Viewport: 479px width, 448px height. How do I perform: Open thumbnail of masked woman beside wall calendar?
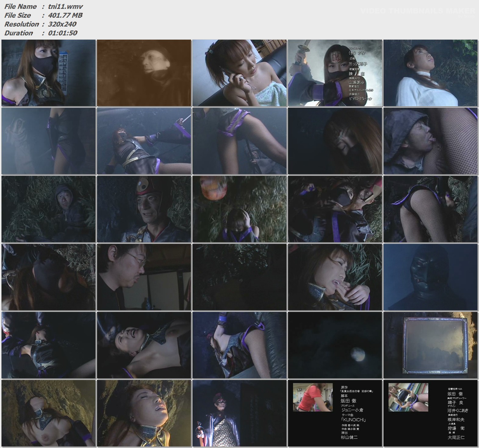pos(49,73)
